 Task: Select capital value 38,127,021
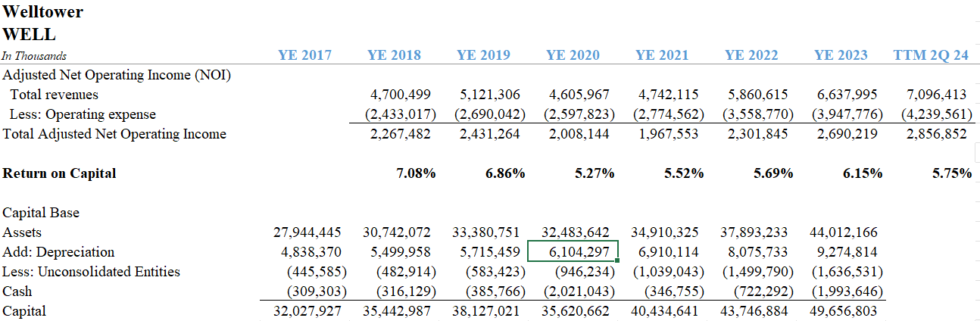[485, 311]
